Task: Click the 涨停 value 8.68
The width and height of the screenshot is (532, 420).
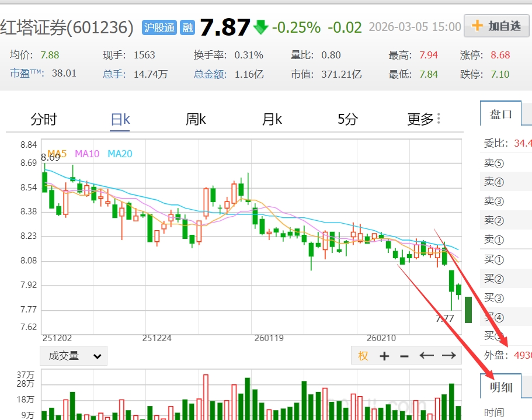Action: coord(500,55)
